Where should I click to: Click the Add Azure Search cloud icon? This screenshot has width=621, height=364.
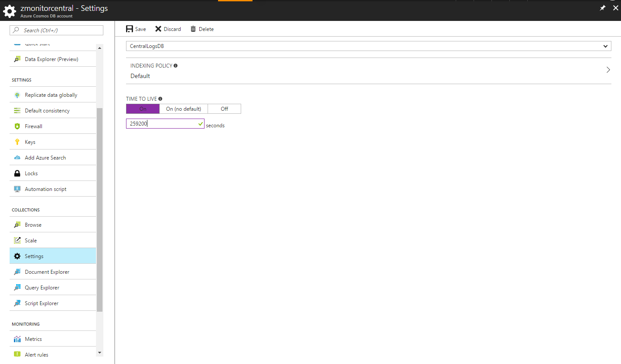click(x=17, y=158)
